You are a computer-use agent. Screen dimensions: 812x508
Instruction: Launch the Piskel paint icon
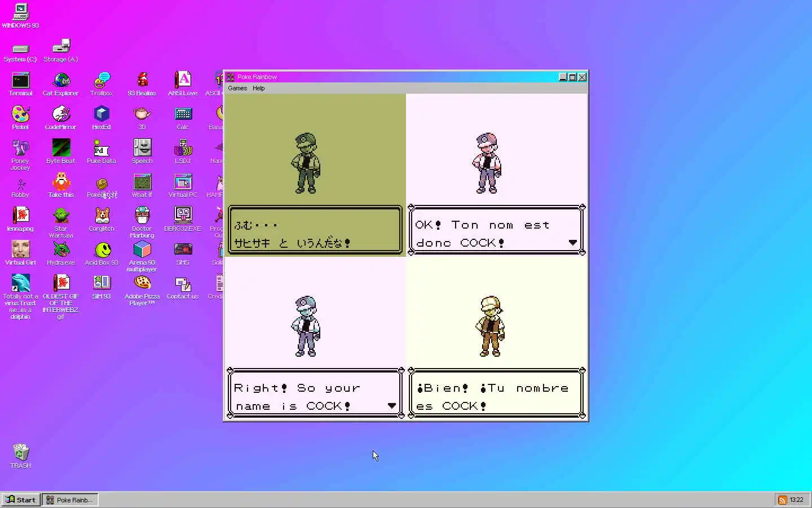coord(20,118)
